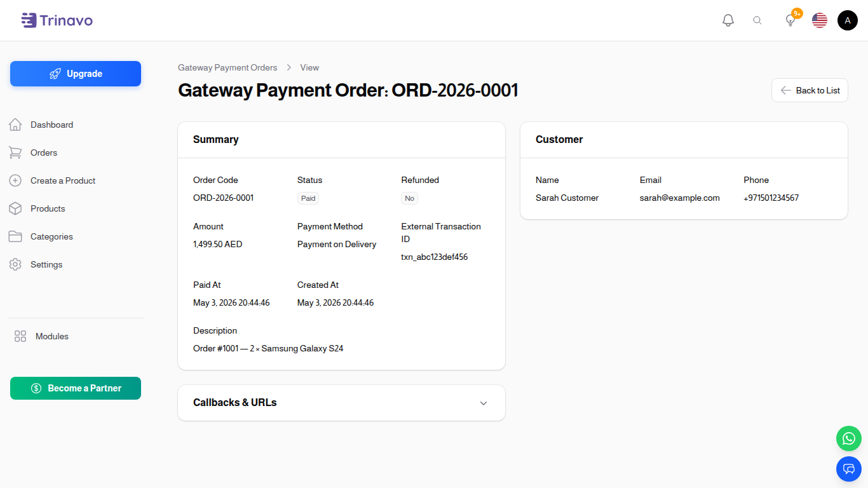868x488 pixels.
Task: Click phone number +971501234567
Action: point(771,198)
